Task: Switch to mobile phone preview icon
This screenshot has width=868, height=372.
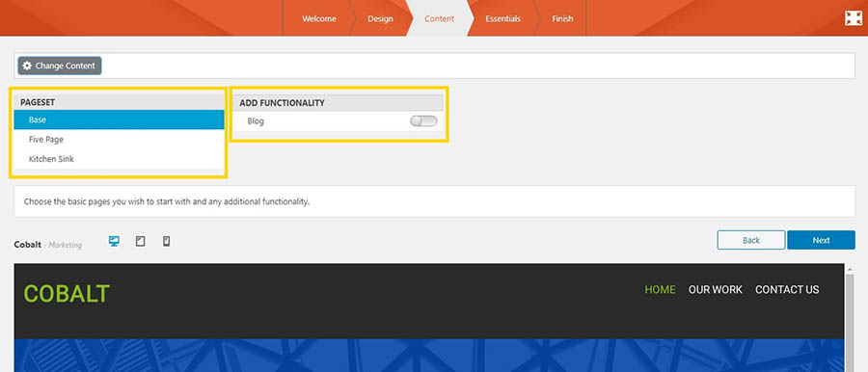Action: click(166, 241)
